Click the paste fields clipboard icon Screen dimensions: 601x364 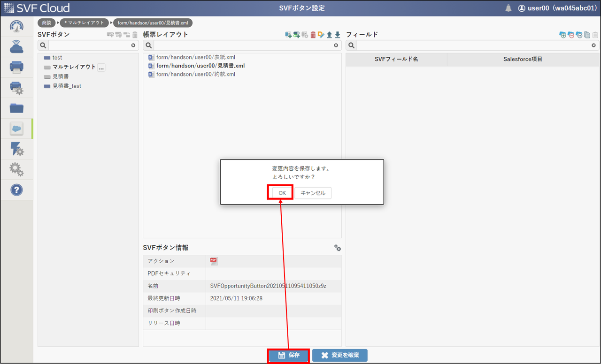(x=595, y=35)
